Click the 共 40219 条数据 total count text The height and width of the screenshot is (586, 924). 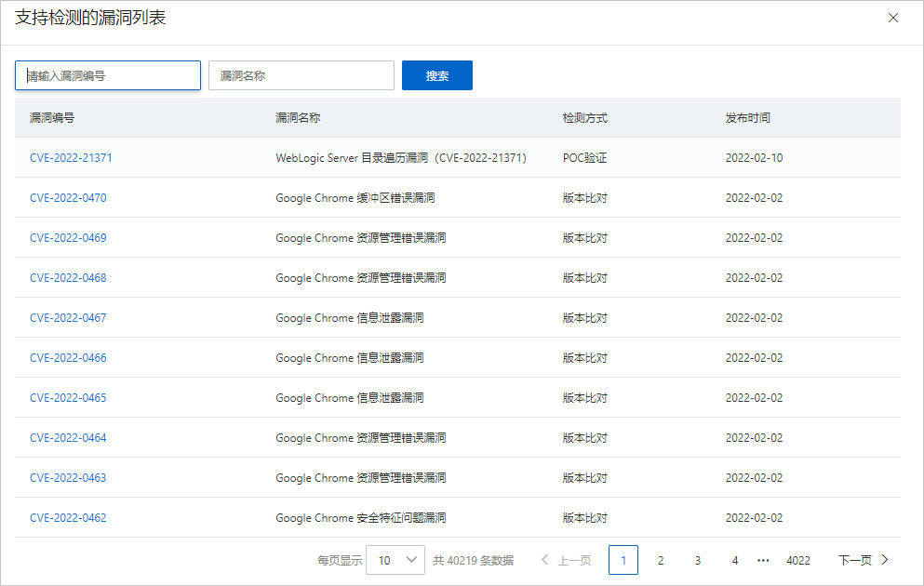click(474, 560)
